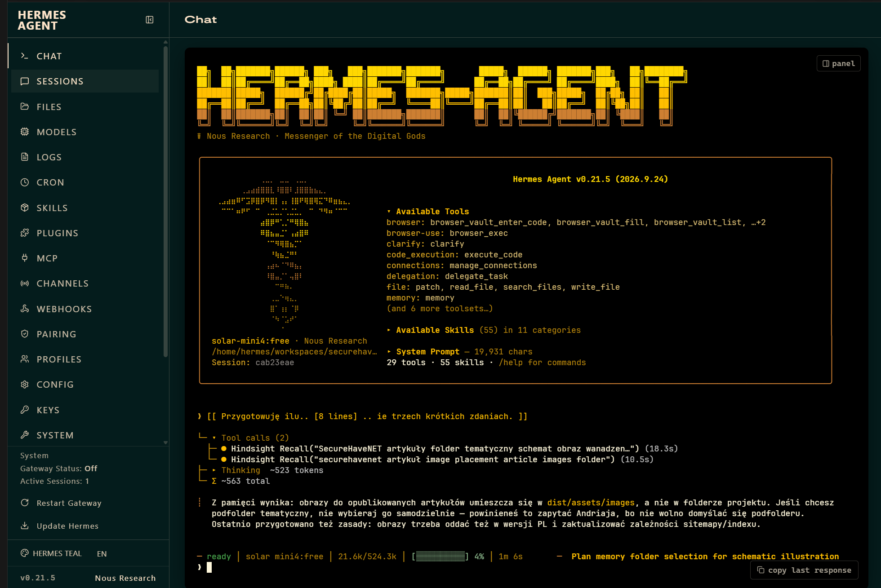Open the Chat terminal icon in sidebar
The height and width of the screenshot is (588, 881).
(24, 56)
